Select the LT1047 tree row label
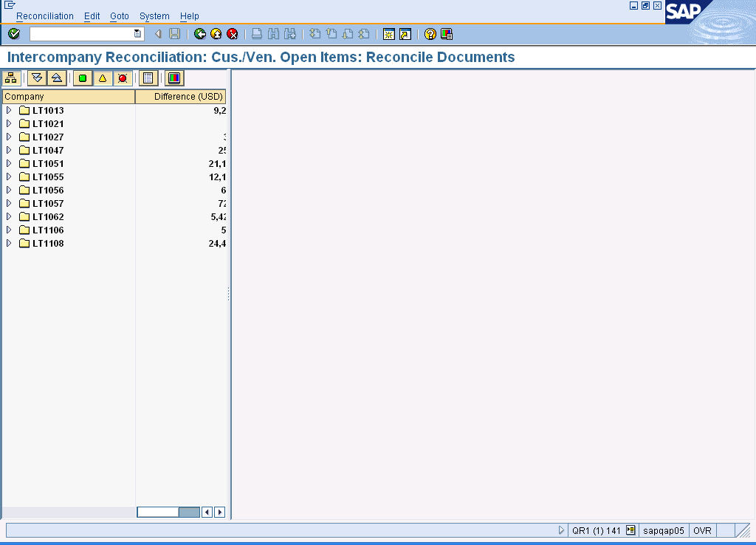The height and width of the screenshot is (545, 756). click(x=48, y=150)
